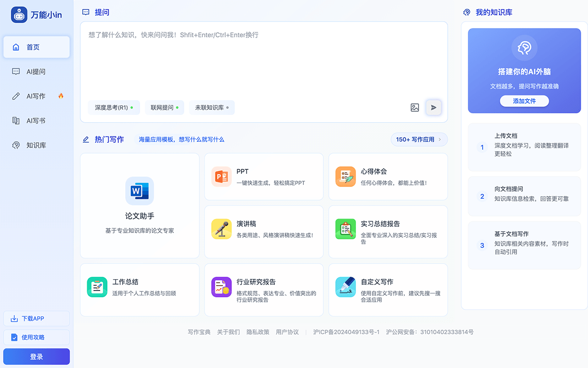
Task: Toggle 未联知识库 knowledge base link
Action: pos(212,107)
